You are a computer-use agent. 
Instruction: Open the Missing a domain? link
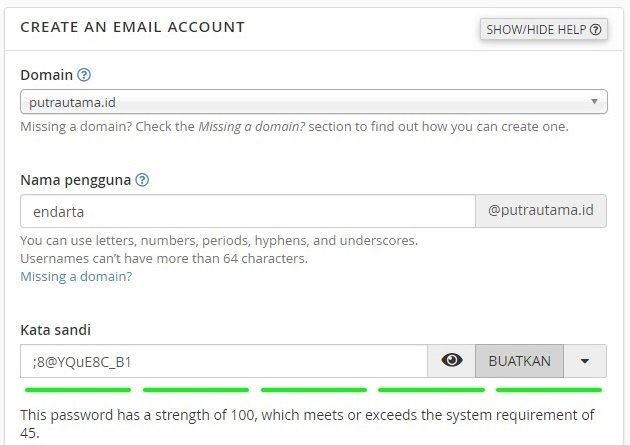click(76, 276)
